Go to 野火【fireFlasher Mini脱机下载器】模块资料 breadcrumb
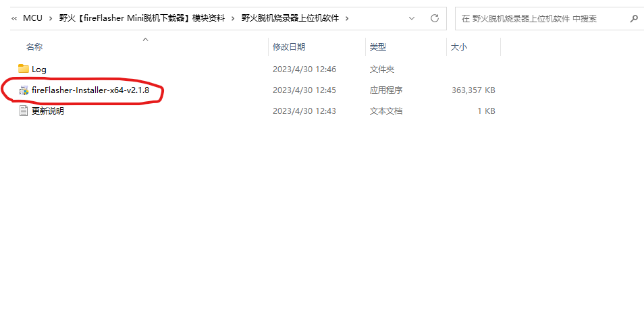Viewport: 644px width, 323px height. pyautogui.click(x=142, y=18)
